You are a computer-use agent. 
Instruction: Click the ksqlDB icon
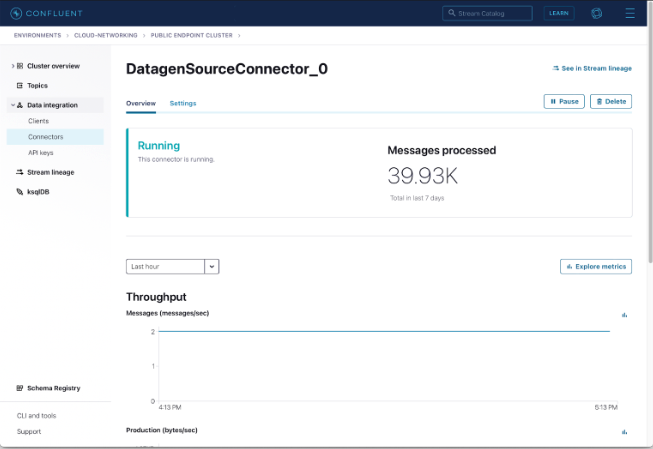pyautogui.click(x=20, y=192)
